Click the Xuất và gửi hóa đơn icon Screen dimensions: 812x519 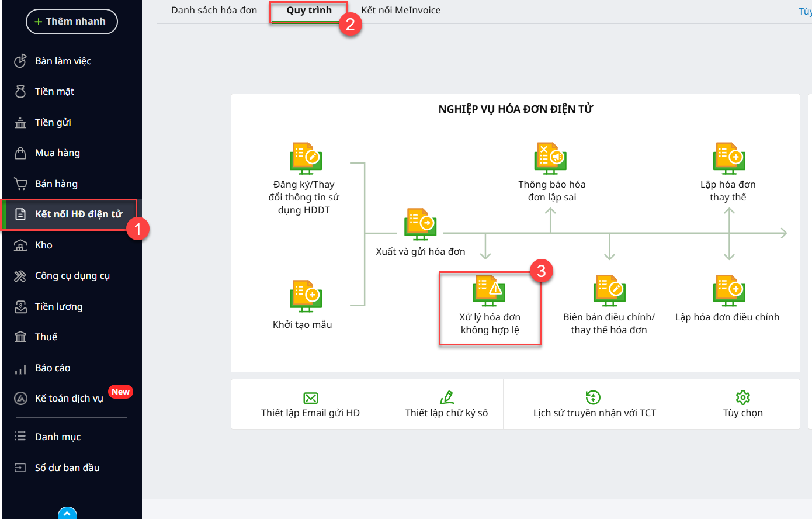click(x=420, y=224)
